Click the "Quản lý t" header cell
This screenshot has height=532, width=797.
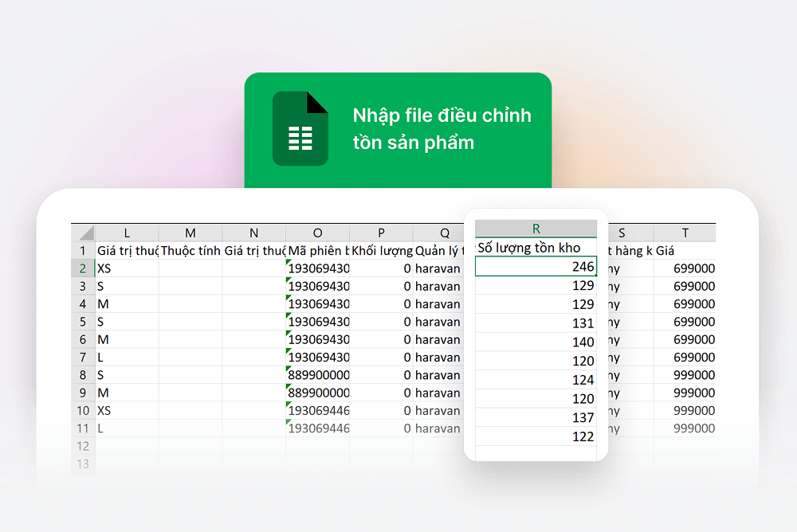click(439, 251)
